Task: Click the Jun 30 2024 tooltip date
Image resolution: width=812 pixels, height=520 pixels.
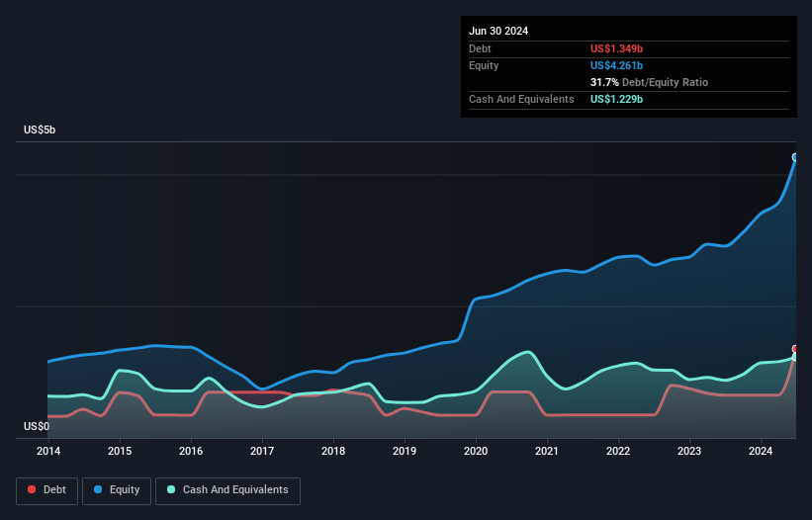Action: click(498, 31)
